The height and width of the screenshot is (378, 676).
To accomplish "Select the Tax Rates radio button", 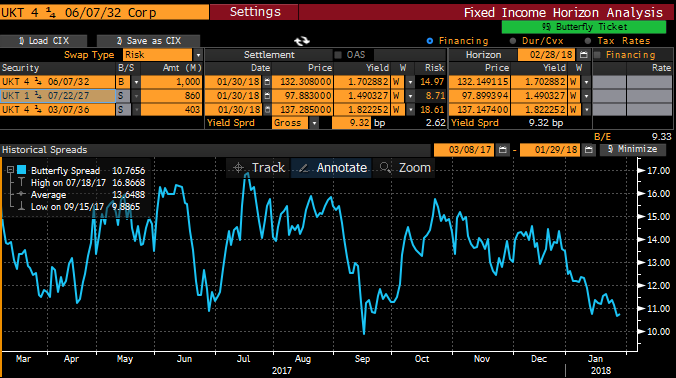I will [588, 41].
